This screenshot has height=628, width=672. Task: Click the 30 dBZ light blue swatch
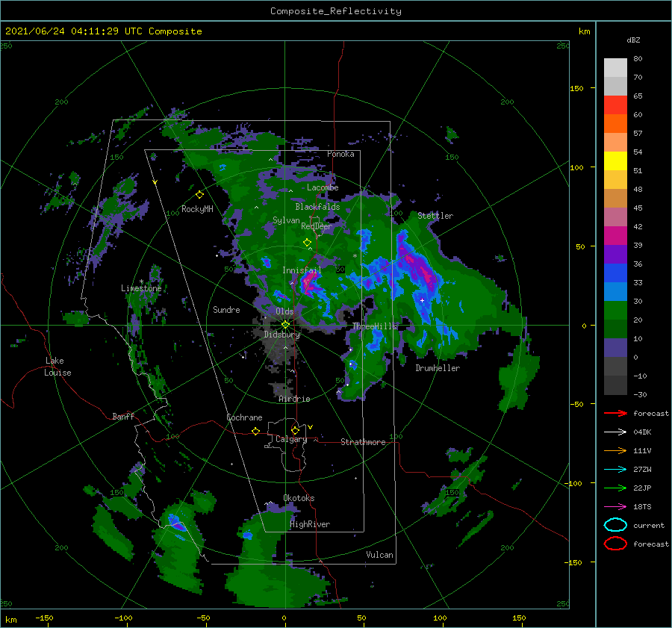click(x=615, y=292)
